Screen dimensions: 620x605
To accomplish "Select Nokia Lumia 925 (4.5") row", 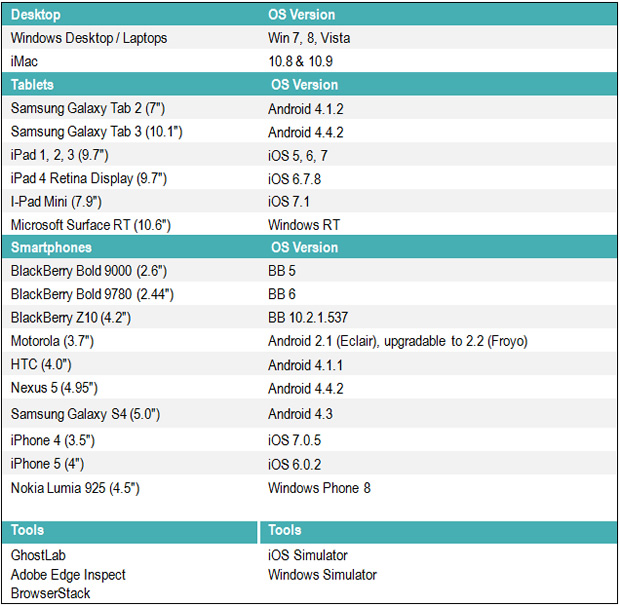I will (310, 488).
